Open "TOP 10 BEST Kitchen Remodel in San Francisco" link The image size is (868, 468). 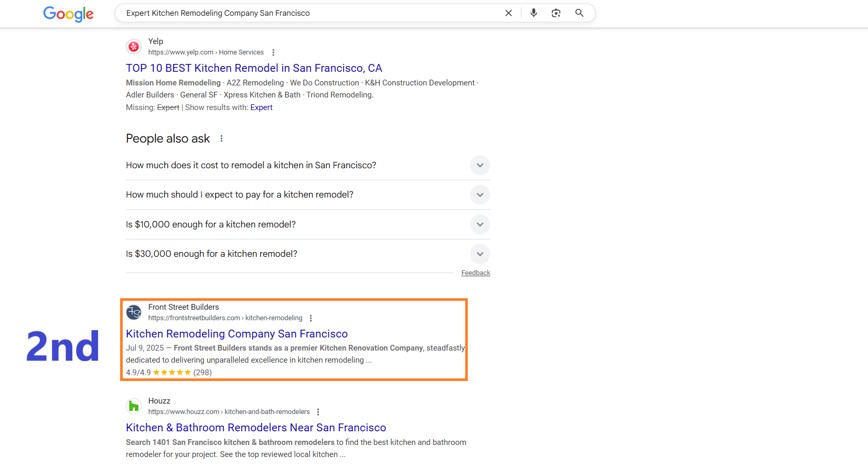coord(254,68)
